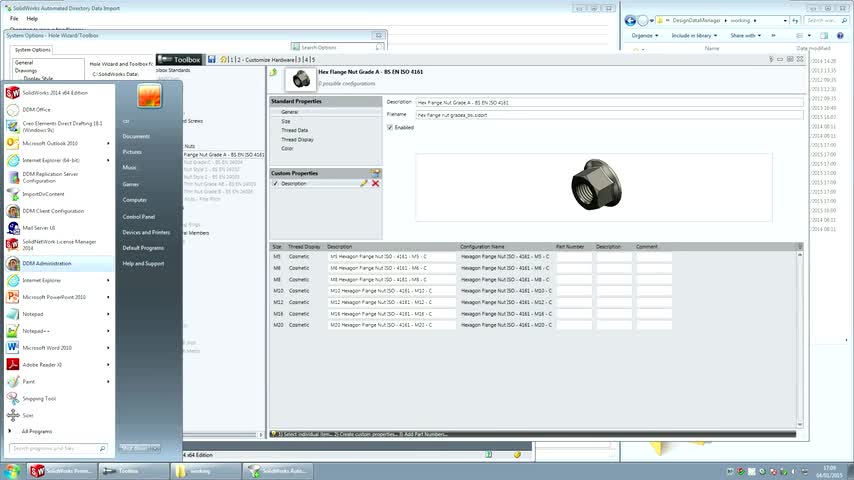The image size is (854, 480).
Task: Click the Computer link in Start menu
Action: (135, 200)
